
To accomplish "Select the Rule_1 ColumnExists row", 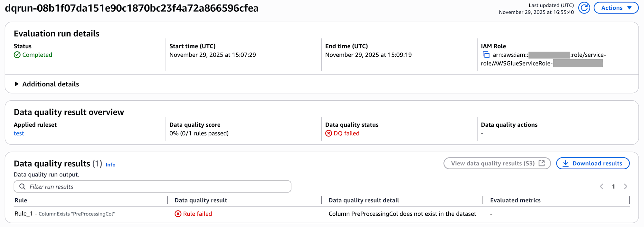I will 64,214.
